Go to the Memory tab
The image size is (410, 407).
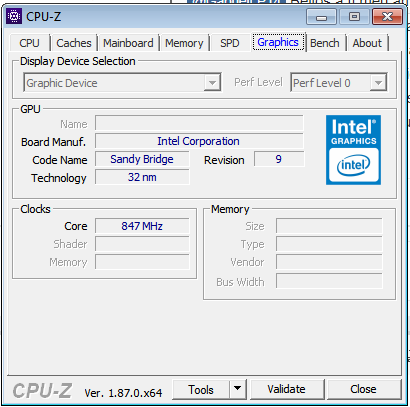click(184, 43)
